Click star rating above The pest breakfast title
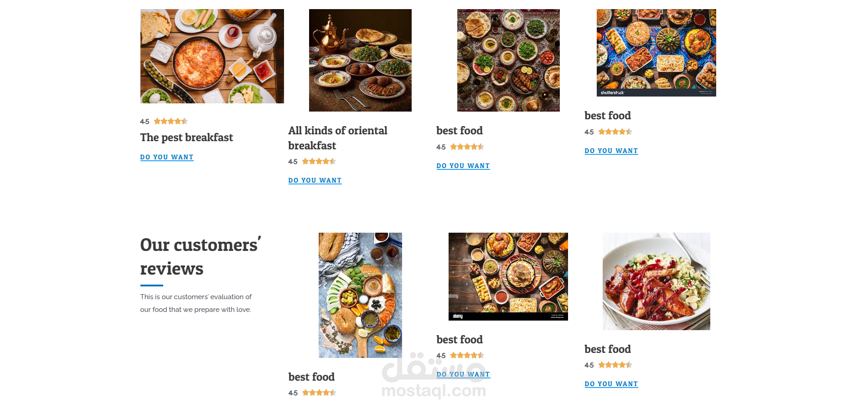Screen dimensions: 868x408 [x=170, y=122]
